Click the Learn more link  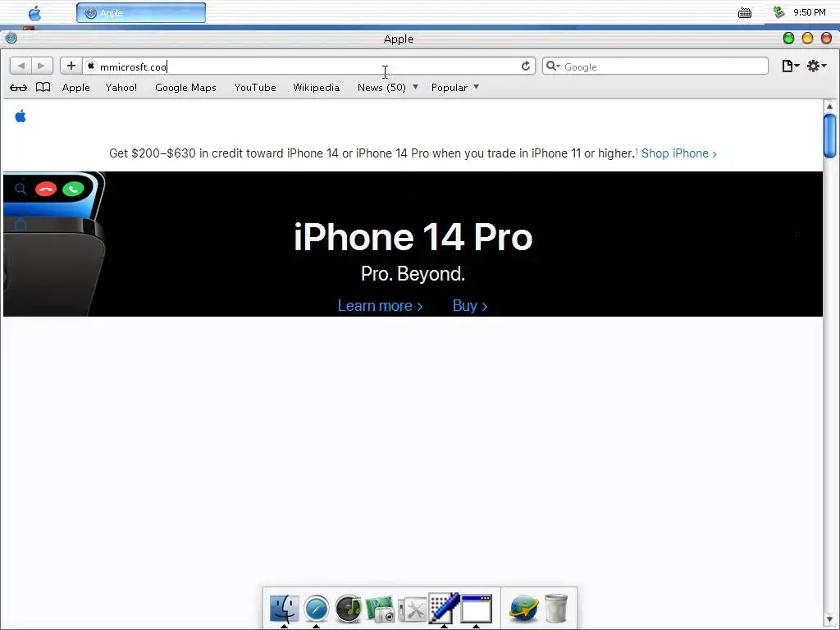click(380, 306)
